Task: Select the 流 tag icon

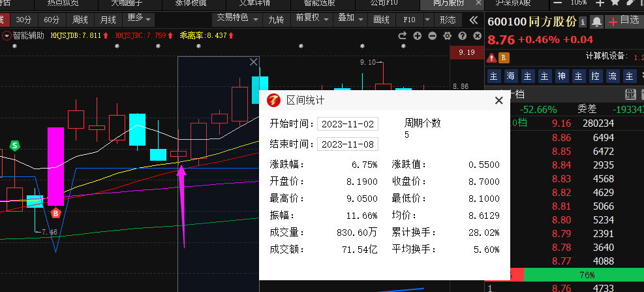Action: (x=612, y=76)
